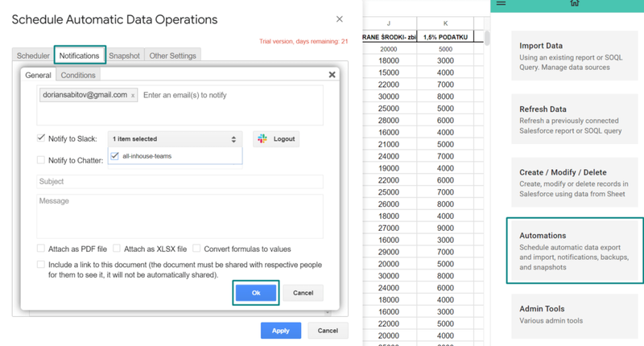Switch to the Scheduler tab
Image resolution: width=644 pixels, height=346 pixels.
33,56
